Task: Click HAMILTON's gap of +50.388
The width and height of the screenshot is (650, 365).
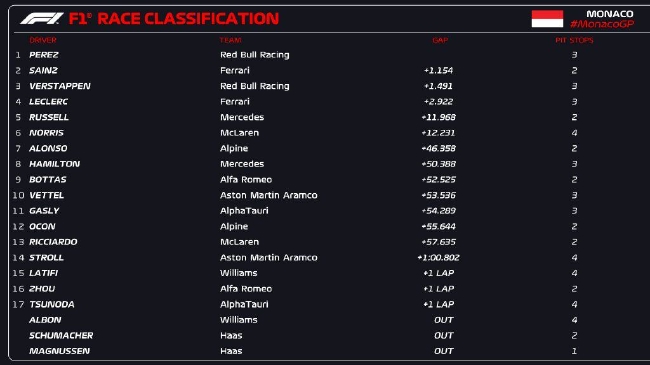Action: [x=438, y=164]
